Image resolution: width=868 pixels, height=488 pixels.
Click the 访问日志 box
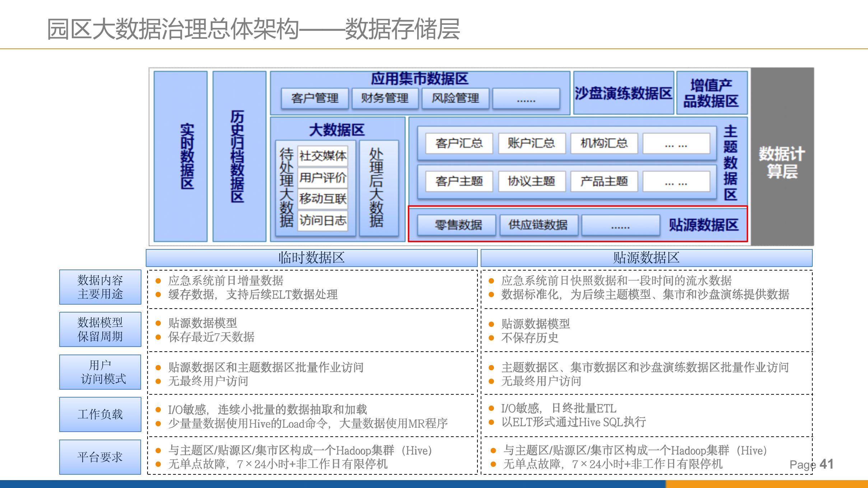coord(323,220)
